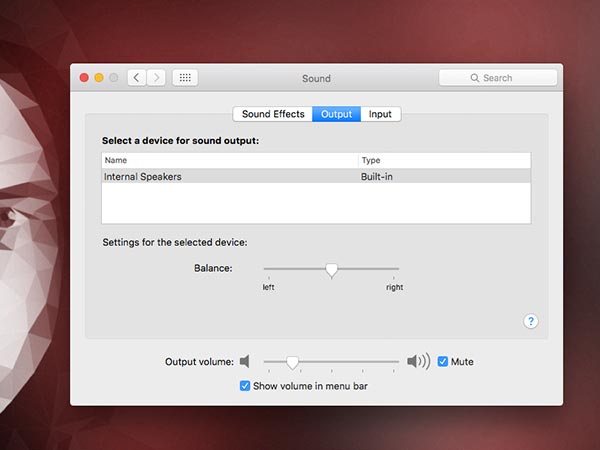Click the Type column header
This screenshot has width=600, height=450.
[444, 160]
